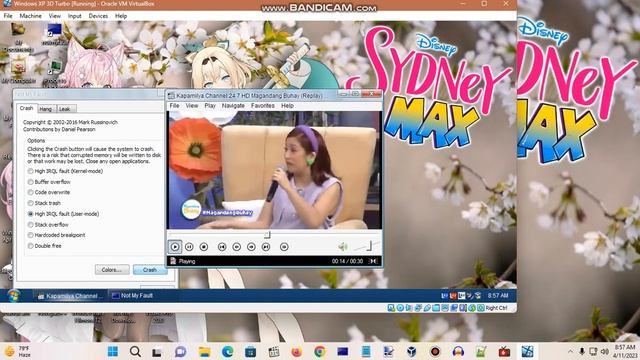Select the Stack overflow option
Image resolution: width=640 pixels, height=360 pixels.
tap(48, 224)
